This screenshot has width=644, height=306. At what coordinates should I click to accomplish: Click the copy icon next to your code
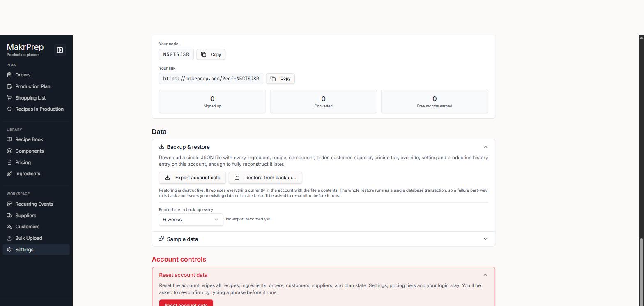point(204,54)
